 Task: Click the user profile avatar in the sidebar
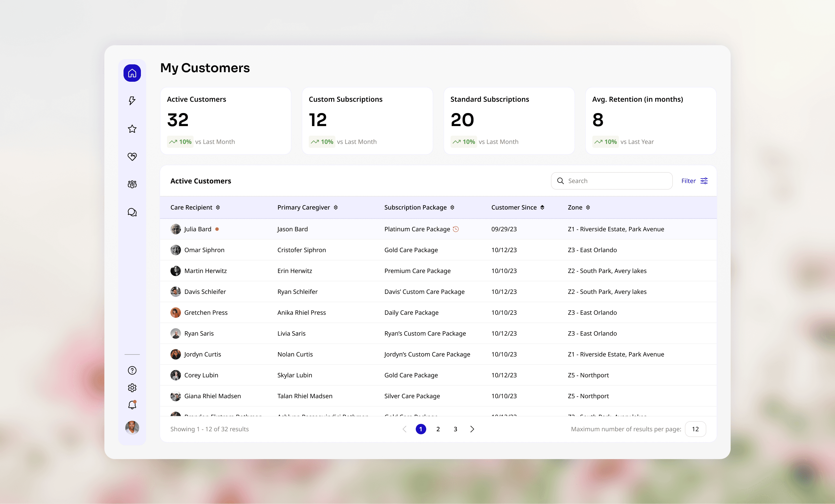132,427
